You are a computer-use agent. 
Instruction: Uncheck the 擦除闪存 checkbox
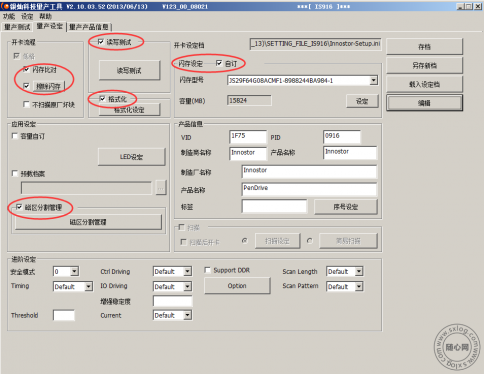pos(27,86)
